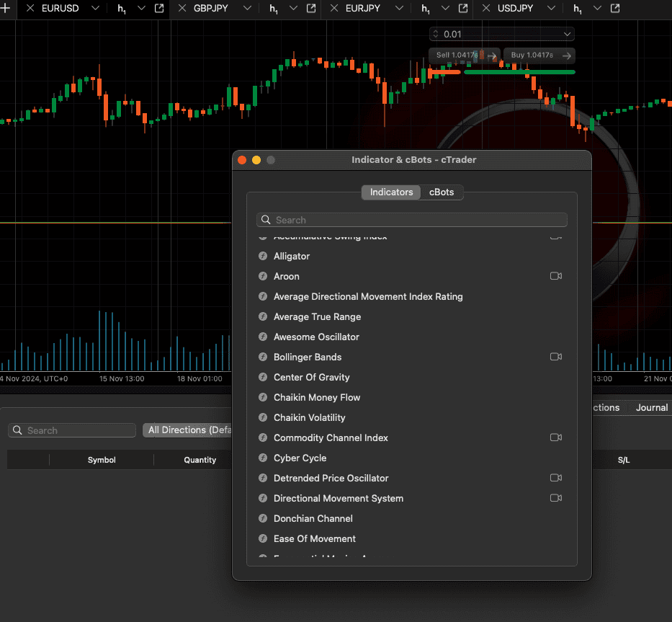Open the Bollinger Bands video tutorial icon
The image size is (672, 622).
tap(555, 357)
